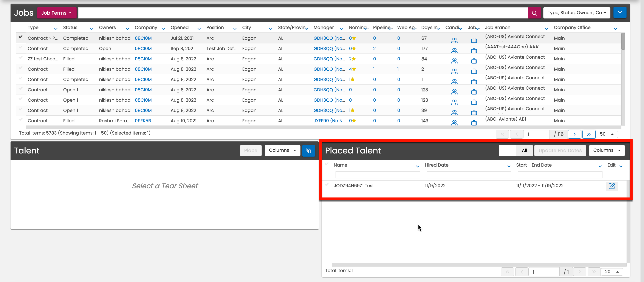The image size is (644, 282).
Task: Click briefcase icon in Aug 10, 2021 row
Action: pyautogui.click(x=474, y=123)
